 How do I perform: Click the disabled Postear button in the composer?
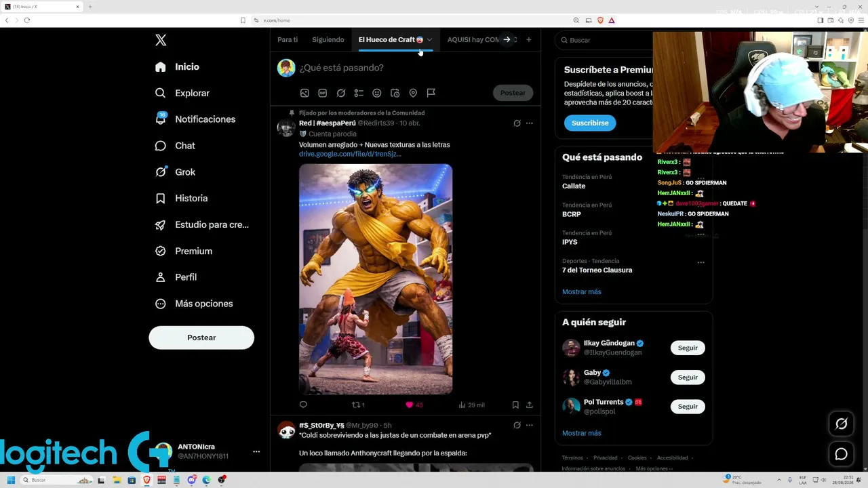[513, 93]
